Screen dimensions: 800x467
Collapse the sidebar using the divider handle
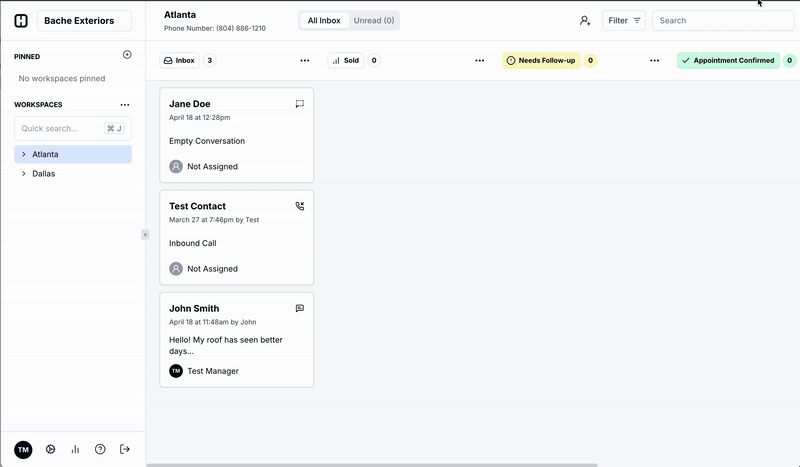[x=145, y=234]
